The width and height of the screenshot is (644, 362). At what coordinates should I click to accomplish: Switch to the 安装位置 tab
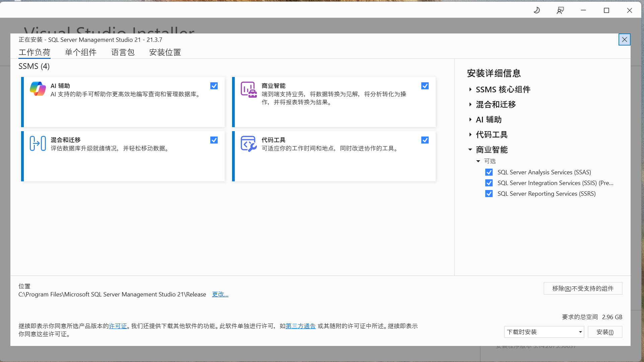click(x=165, y=52)
